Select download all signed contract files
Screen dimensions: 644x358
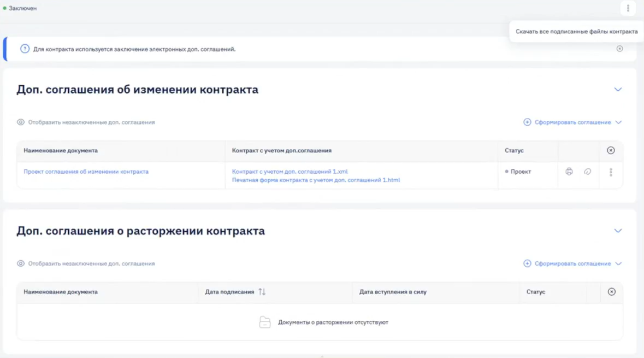tap(577, 32)
